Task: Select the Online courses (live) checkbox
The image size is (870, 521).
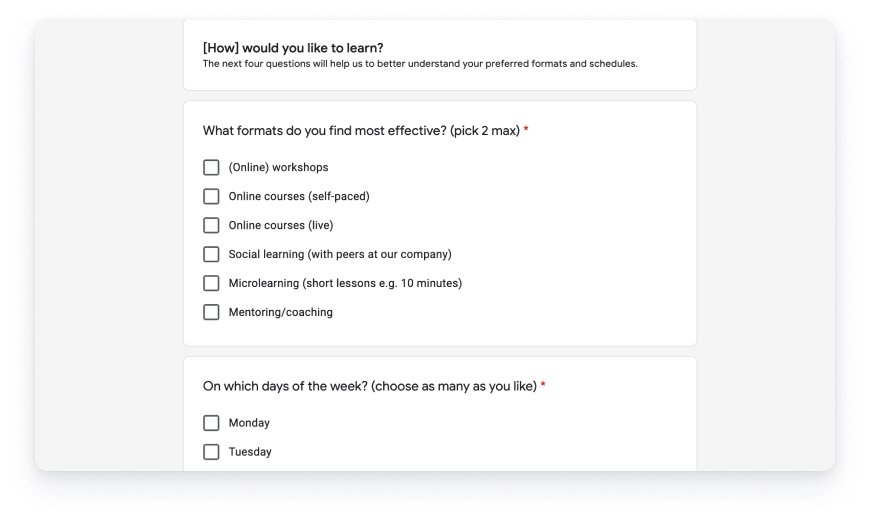Action: click(x=211, y=225)
